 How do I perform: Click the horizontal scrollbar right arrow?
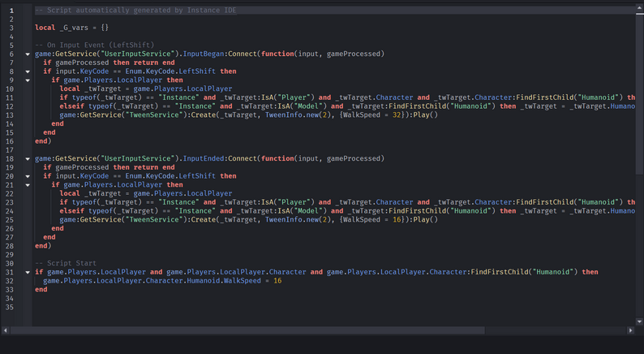tap(630, 330)
